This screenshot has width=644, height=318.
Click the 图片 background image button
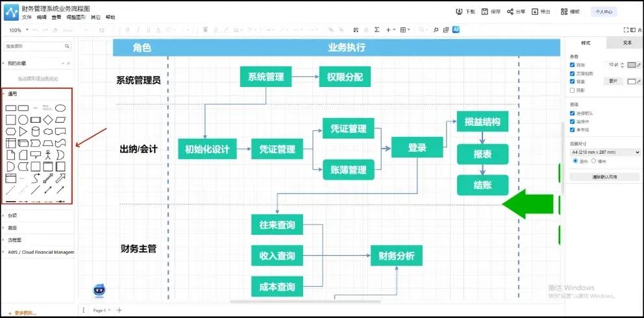[613, 81]
